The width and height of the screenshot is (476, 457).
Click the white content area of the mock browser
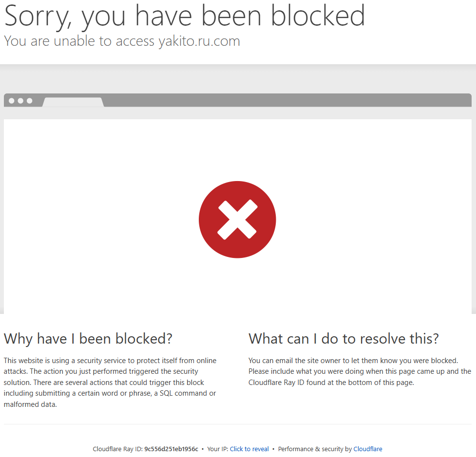pos(238,216)
